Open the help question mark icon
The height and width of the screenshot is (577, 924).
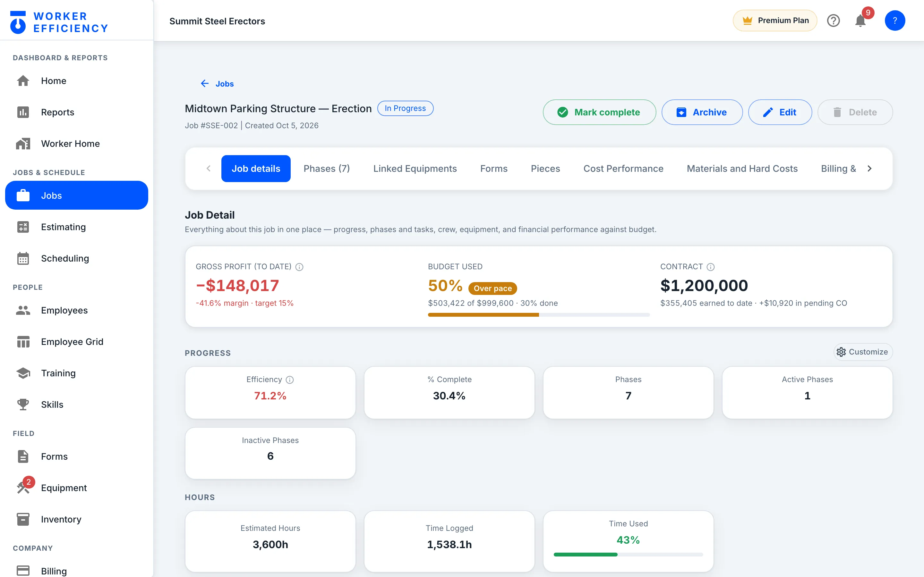tap(833, 21)
